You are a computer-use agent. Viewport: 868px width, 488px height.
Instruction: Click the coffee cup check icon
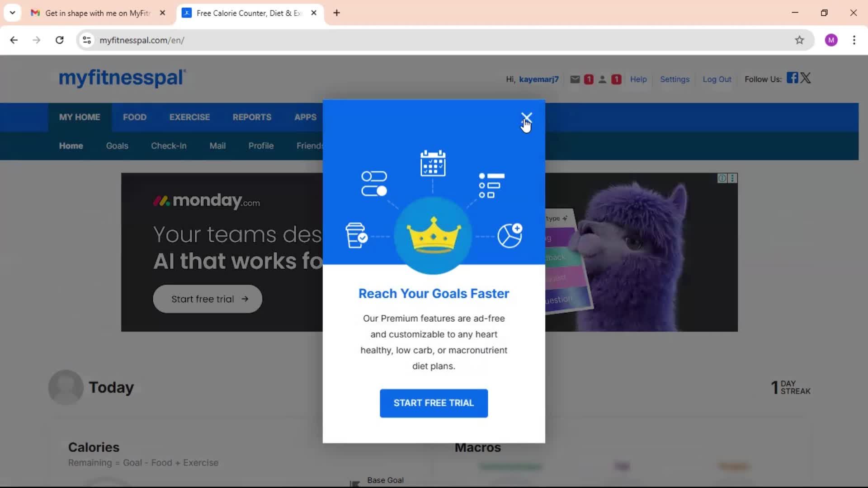pos(356,235)
